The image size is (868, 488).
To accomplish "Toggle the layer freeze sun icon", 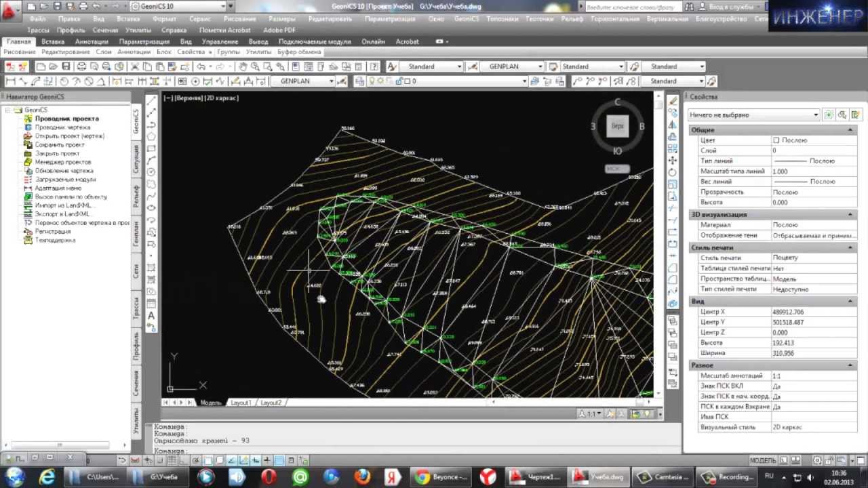I will (380, 81).
